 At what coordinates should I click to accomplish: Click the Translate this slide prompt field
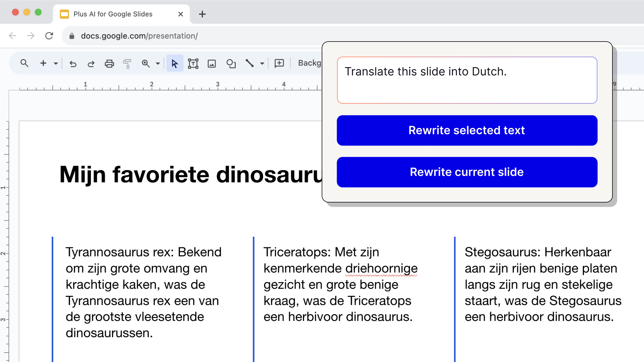(467, 80)
